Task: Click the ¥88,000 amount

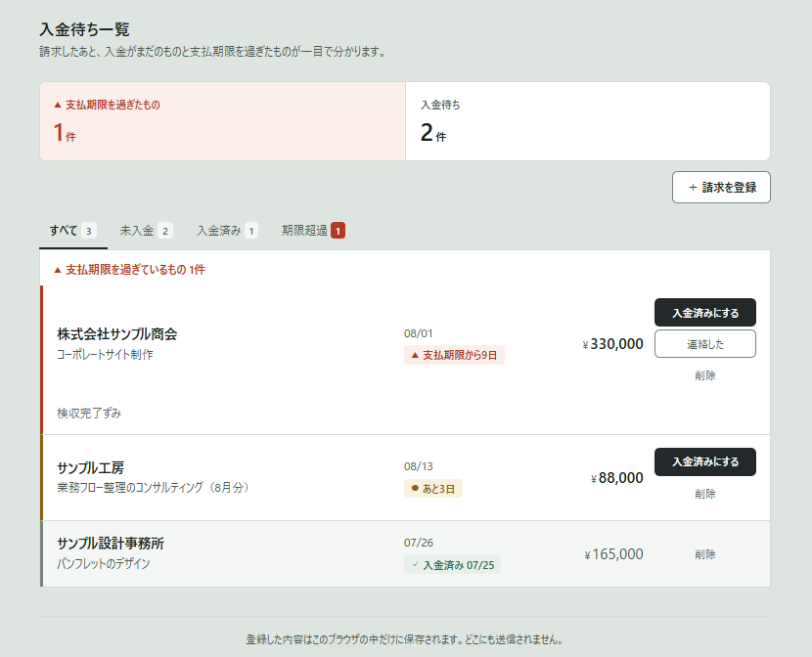Action: coord(616,478)
